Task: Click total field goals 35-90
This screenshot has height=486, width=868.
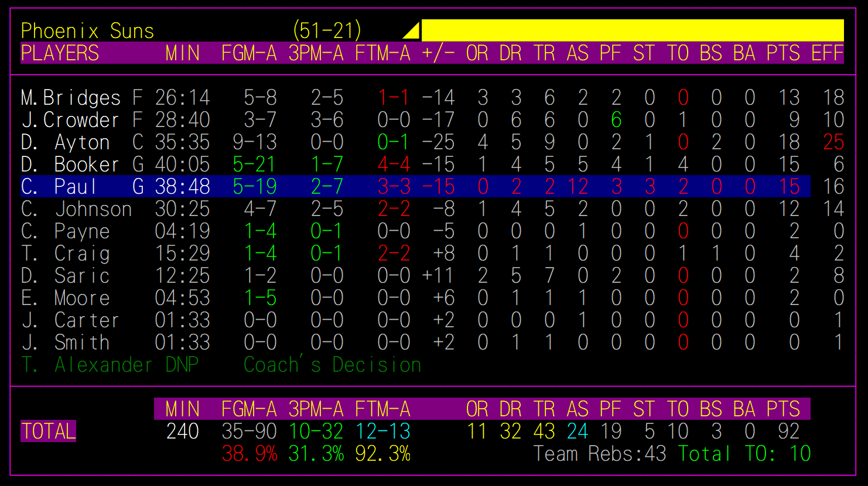Action: pyautogui.click(x=249, y=432)
